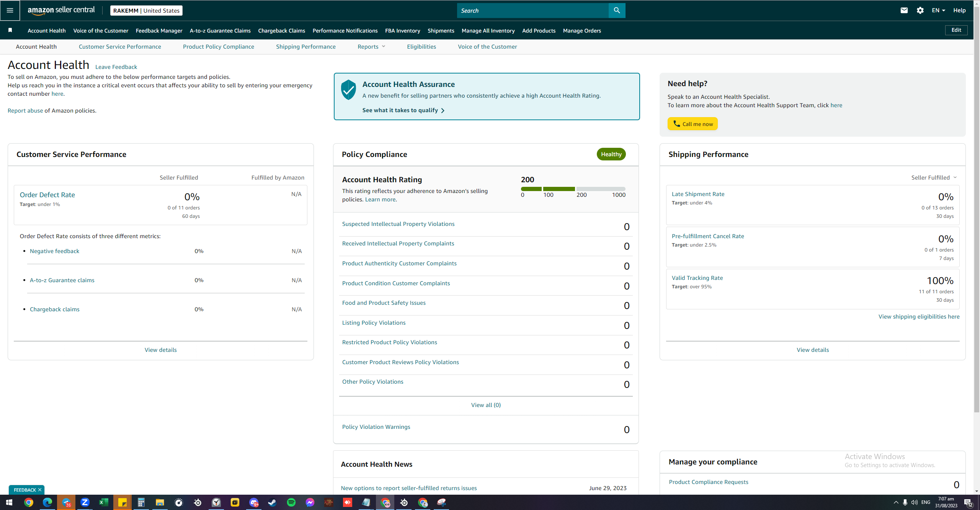Click the microphone tray icon
The height and width of the screenshot is (510, 980).
coord(905,502)
